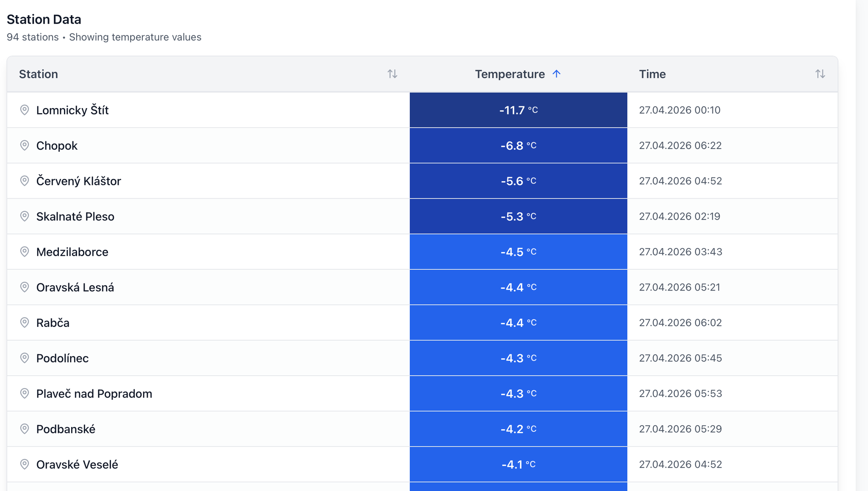Open the Podolínec station name
Screen dimensions: 868x491
pos(62,358)
